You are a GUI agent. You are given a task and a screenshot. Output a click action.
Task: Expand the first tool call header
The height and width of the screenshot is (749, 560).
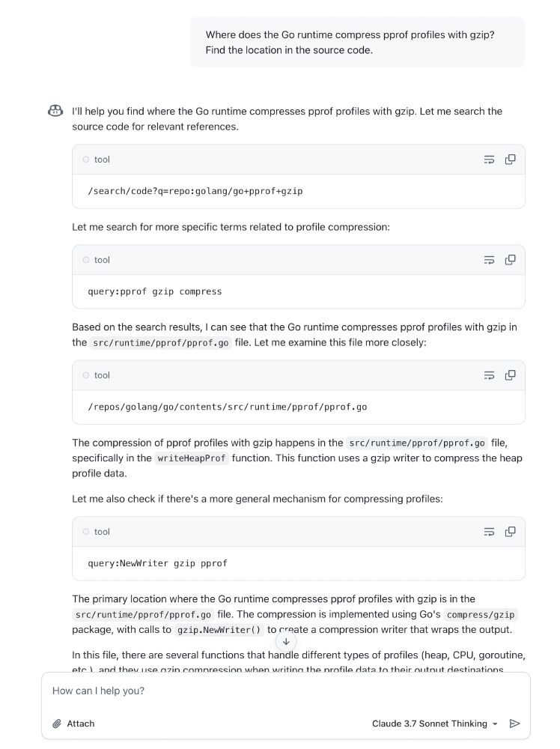point(299,160)
